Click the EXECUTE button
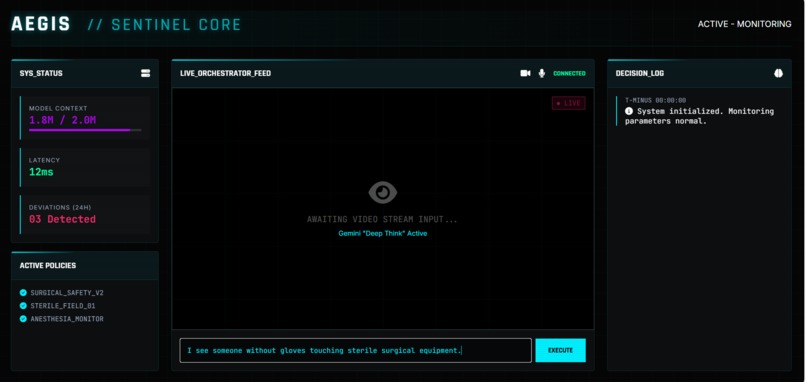The width and height of the screenshot is (806, 382). point(560,350)
